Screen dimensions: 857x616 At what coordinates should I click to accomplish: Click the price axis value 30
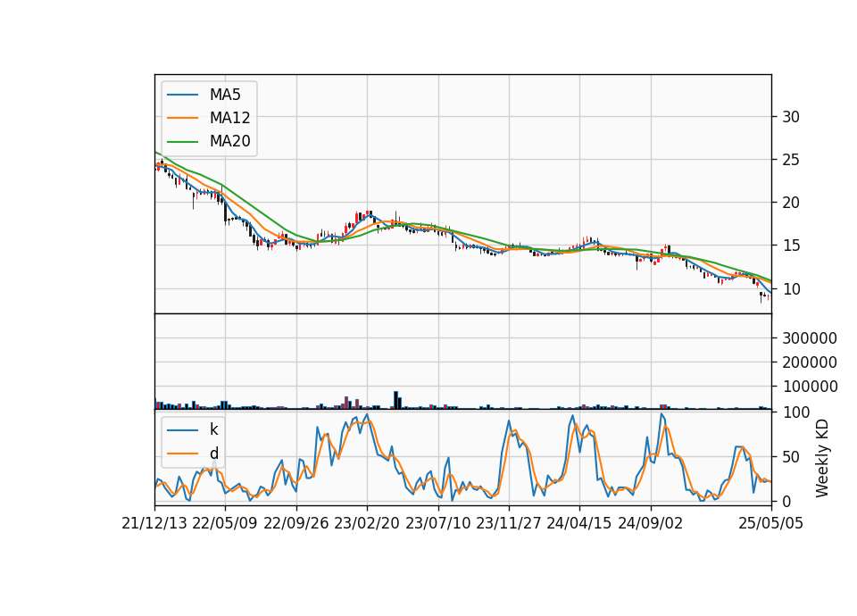791,116
